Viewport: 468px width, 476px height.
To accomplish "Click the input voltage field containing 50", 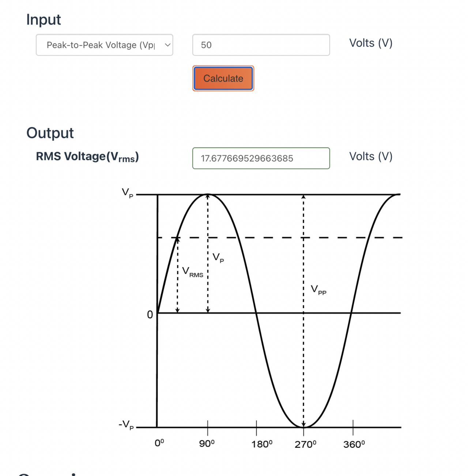I will (x=261, y=45).
